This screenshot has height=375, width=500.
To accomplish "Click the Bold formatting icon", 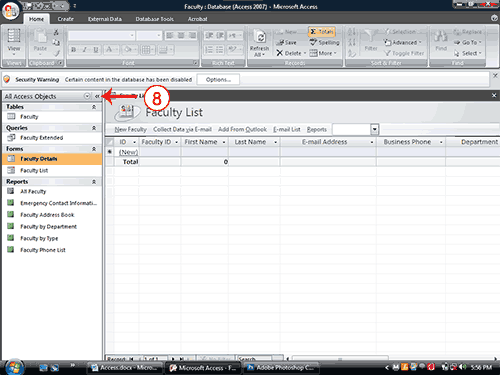I will 73,50.
